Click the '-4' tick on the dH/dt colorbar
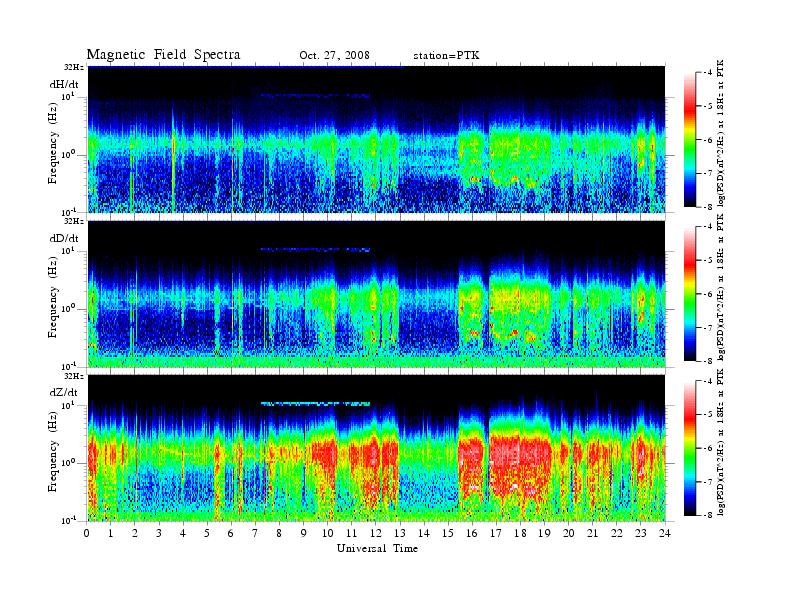 coord(708,73)
